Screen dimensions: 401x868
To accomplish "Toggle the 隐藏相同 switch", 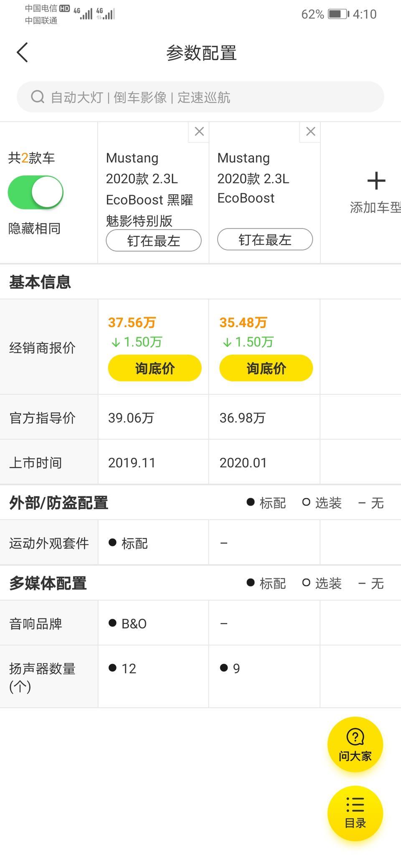I will tap(36, 192).
